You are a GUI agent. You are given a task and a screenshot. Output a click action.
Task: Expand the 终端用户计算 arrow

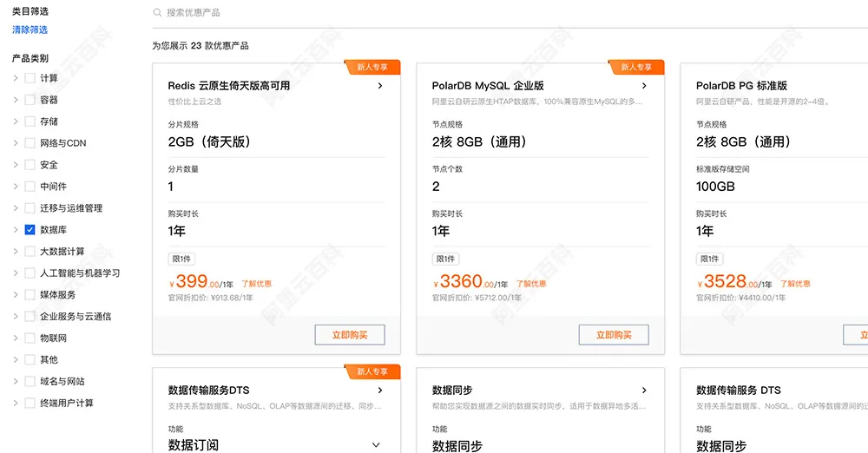pyautogui.click(x=16, y=403)
